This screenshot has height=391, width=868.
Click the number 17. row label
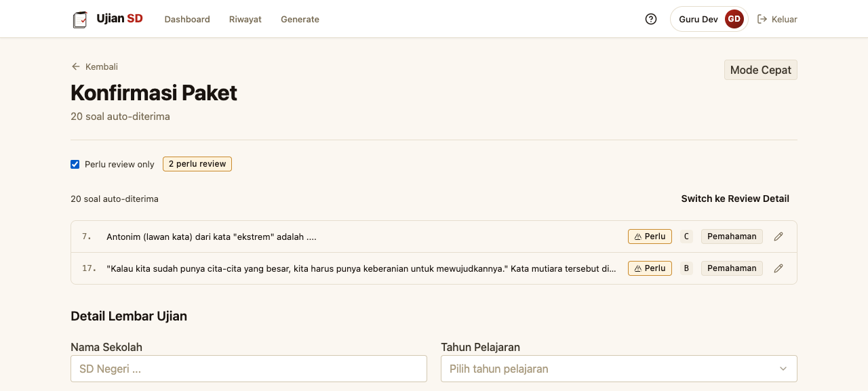[89, 268]
